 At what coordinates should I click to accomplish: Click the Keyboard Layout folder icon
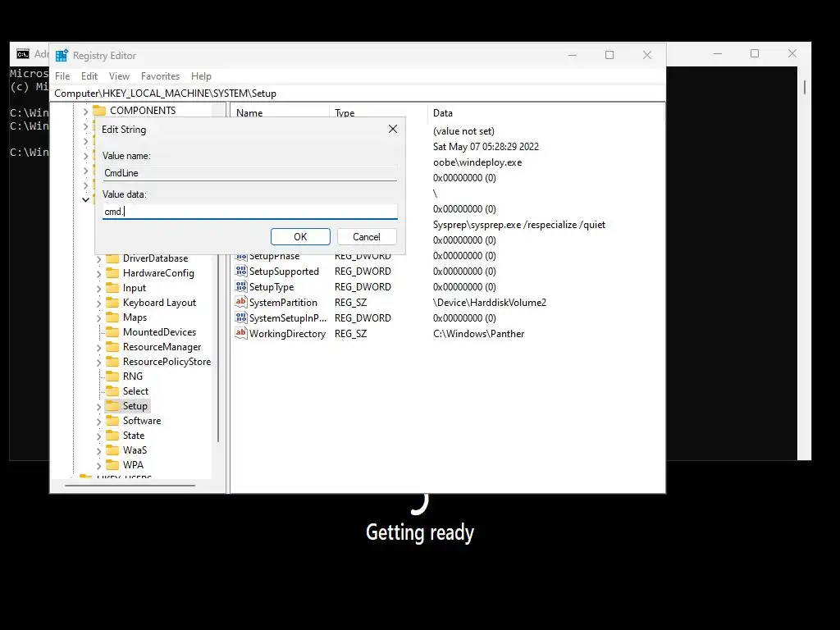click(x=112, y=302)
